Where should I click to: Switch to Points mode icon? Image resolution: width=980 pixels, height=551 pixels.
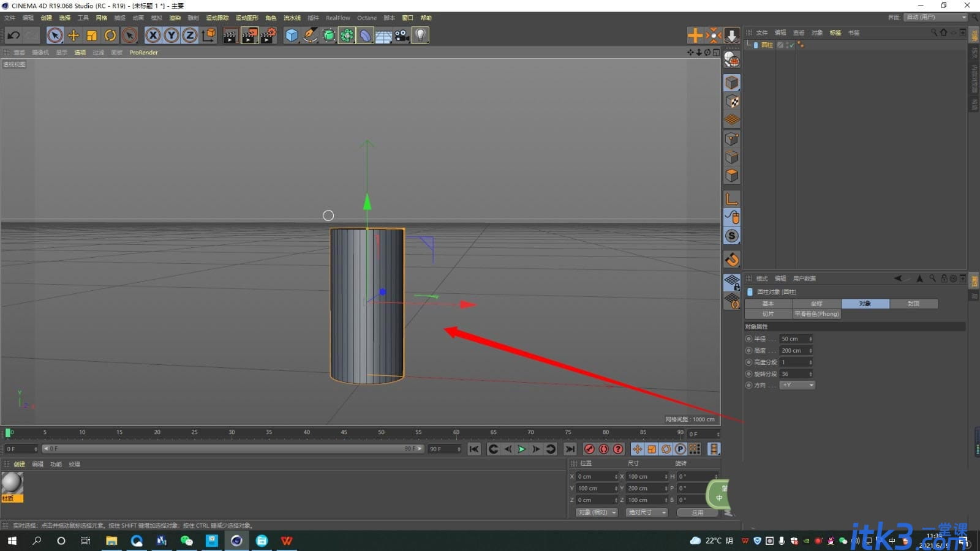click(x=732, y=139)
